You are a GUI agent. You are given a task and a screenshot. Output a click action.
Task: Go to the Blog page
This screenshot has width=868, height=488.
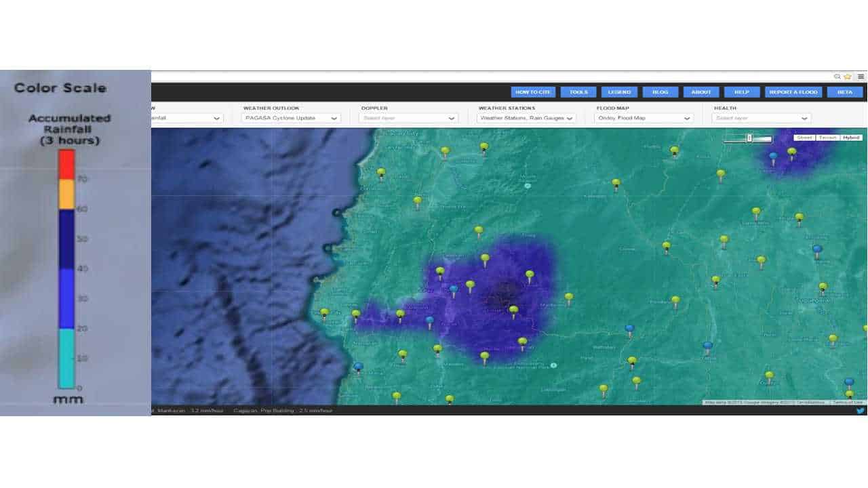coord(660,92)
